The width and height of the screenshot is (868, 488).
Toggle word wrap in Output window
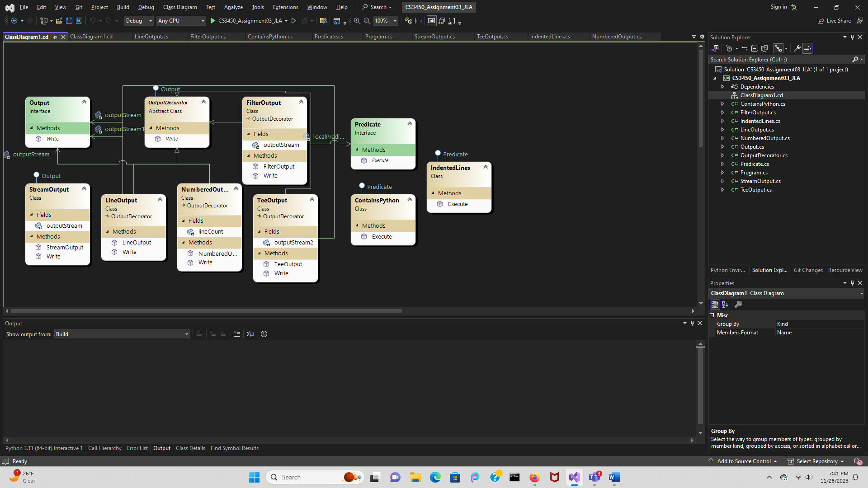tap(250, 334)
